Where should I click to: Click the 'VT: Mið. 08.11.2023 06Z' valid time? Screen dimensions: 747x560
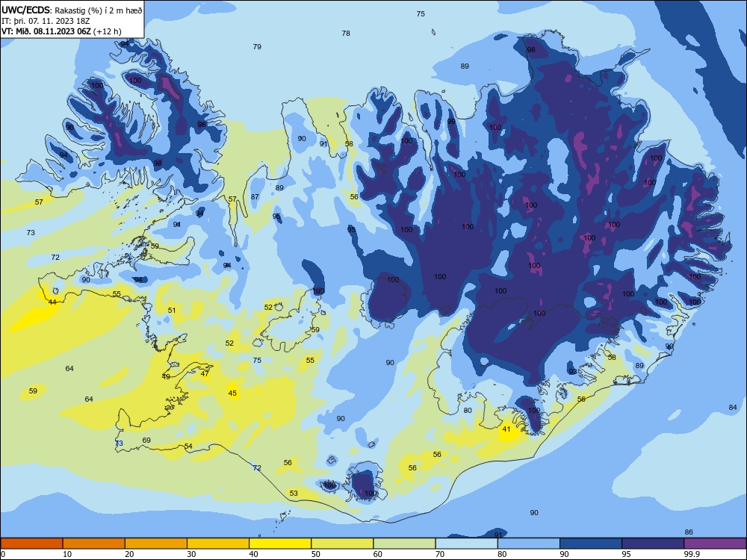(x=47, y=31)
